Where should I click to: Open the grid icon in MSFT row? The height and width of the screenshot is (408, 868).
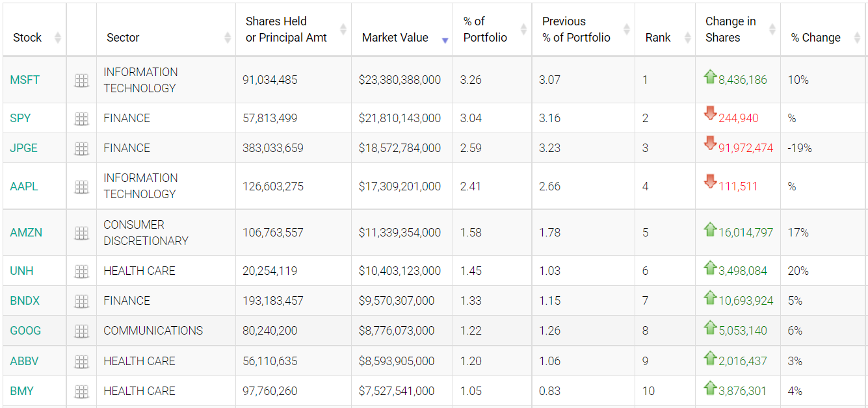[81, 81]
